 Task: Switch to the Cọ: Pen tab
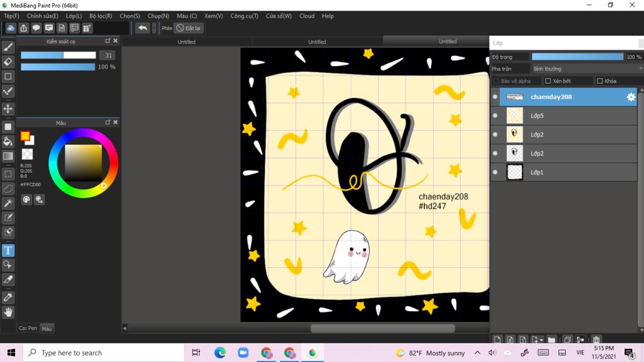28,328
